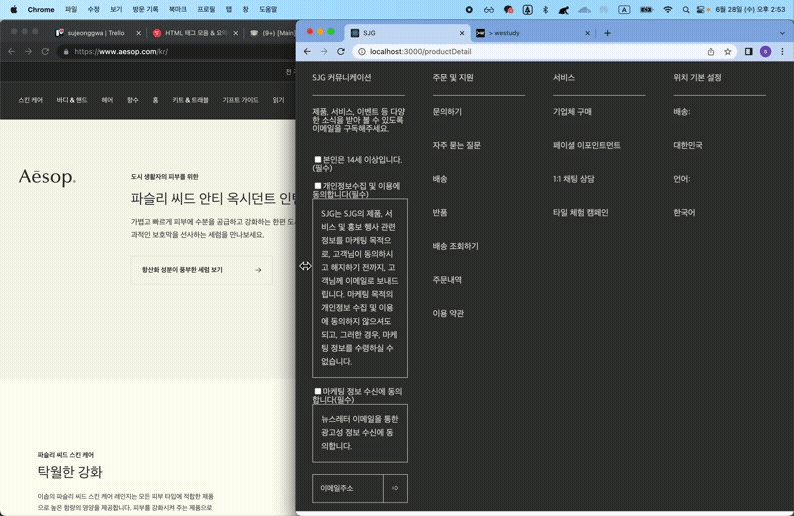The width and height of the screenshot is (794, 516).
Task: Click the site info icon beside localhost
Action: pos(362,51)
